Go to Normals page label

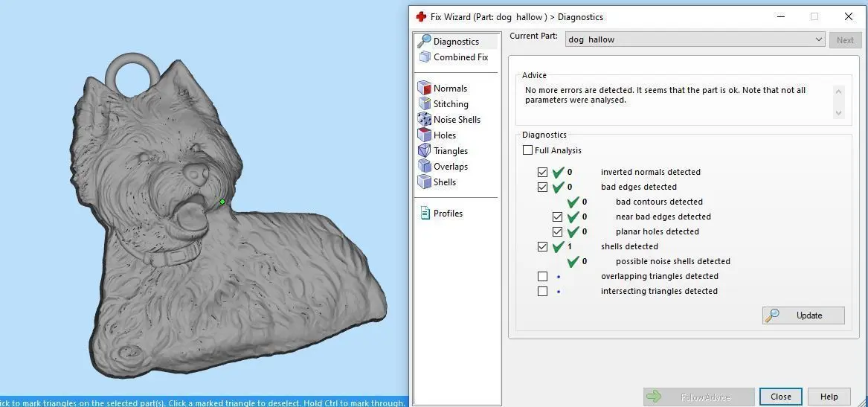pyautogui.click(x=450, y=89)
